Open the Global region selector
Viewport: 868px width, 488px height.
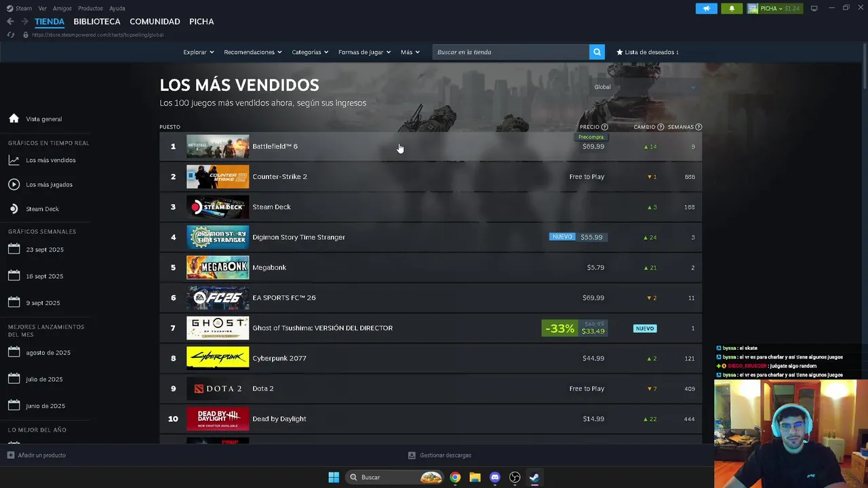pos(644,87)
